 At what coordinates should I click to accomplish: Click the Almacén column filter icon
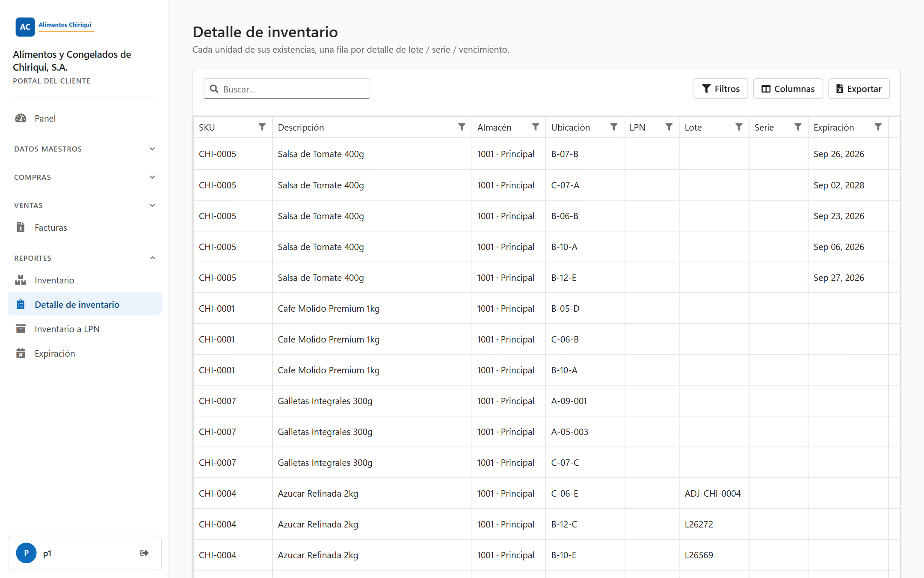click(x=535, y=127)
